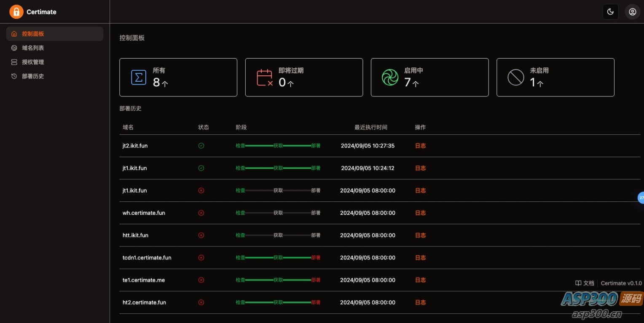
Task: Open the 日志 log for tcdn1.certimate.fun
Action: click(x=420, y=258)
